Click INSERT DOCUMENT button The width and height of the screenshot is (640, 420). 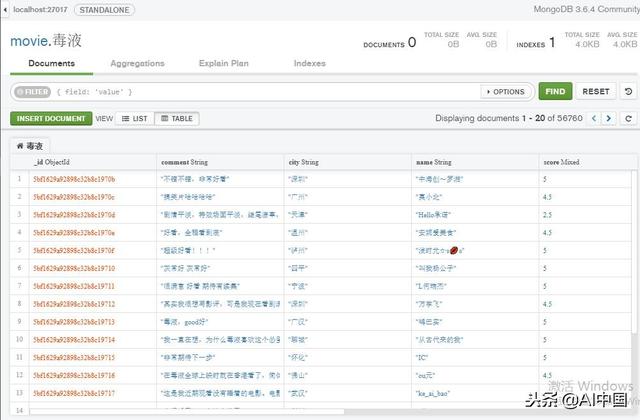[51, 118]
